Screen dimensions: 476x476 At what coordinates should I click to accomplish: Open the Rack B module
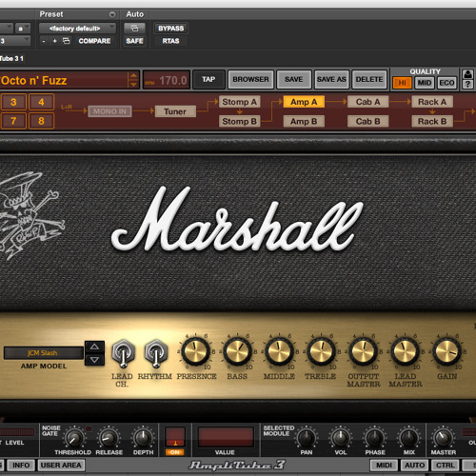432,121
